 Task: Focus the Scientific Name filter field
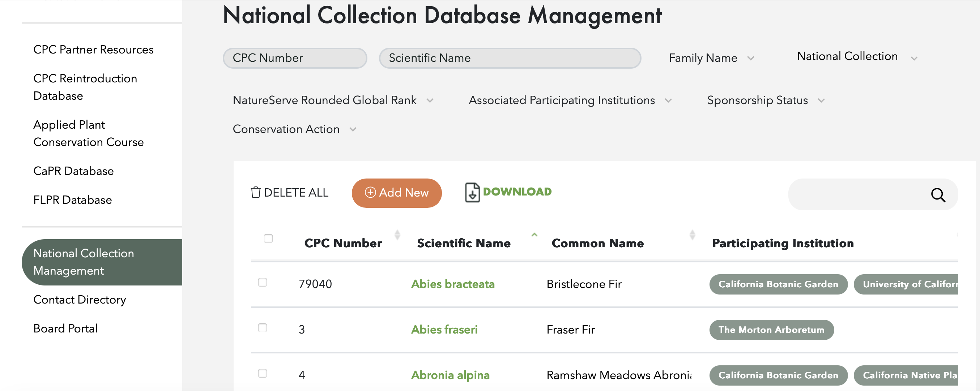click(510, 58)
